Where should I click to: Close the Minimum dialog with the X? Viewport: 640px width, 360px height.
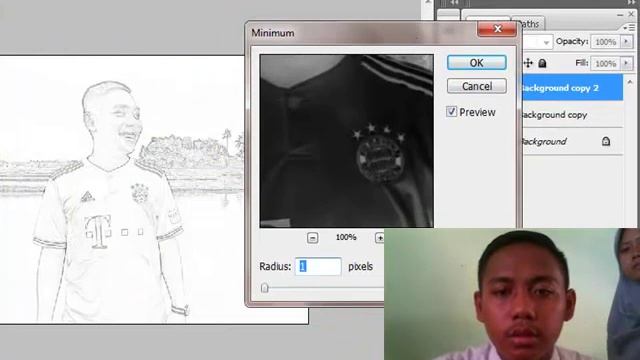click(x=497, y=29)
